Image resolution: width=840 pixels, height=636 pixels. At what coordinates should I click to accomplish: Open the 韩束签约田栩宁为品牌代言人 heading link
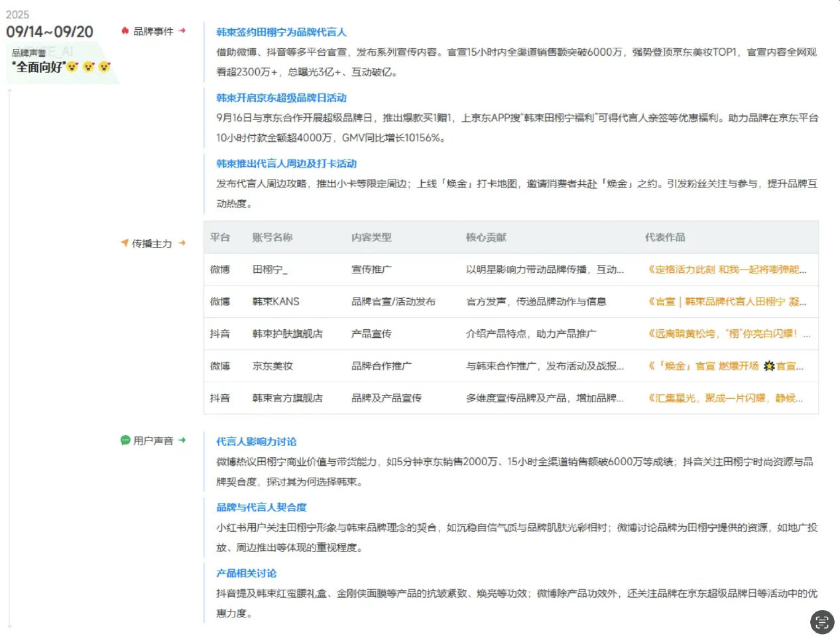pos(281,32)
